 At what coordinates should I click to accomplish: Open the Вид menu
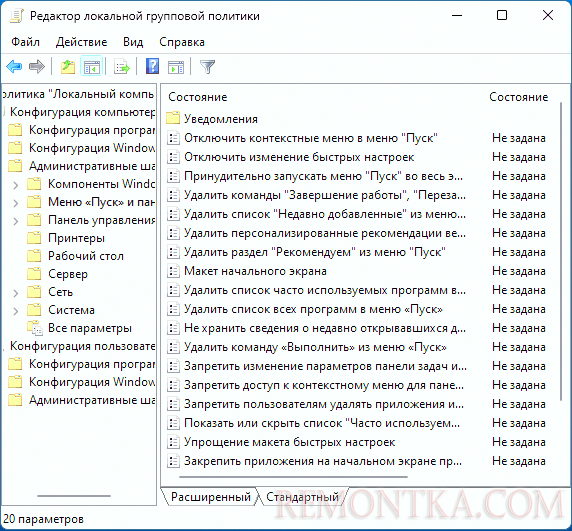(133, 42)
